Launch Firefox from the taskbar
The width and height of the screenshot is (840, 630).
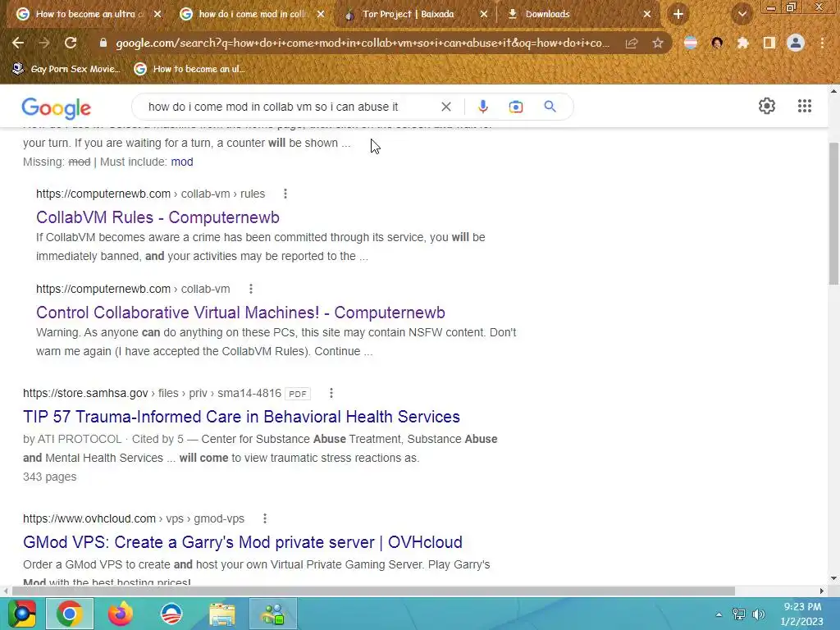[x=120, y=614]
